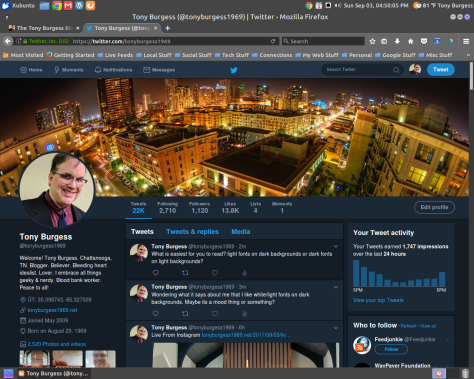Screen dimensions: 474x379
Task: Open Xubuntu applications menu
Action: [x=18, y=5]
